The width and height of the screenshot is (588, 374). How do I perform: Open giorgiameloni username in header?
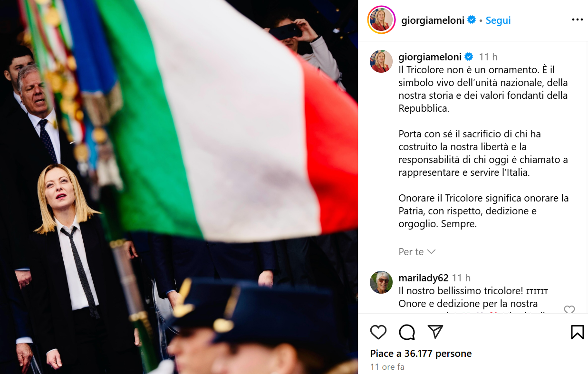click(433, 20)
